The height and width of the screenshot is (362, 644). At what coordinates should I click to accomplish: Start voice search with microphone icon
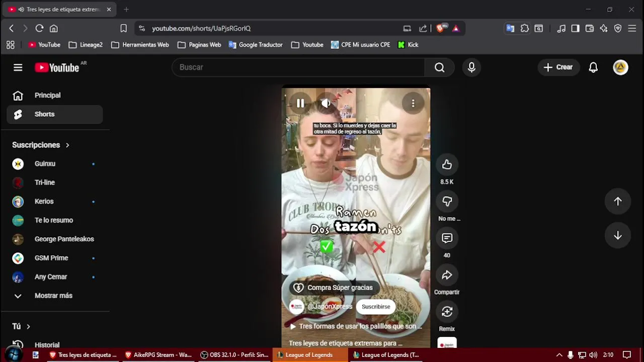471,67
